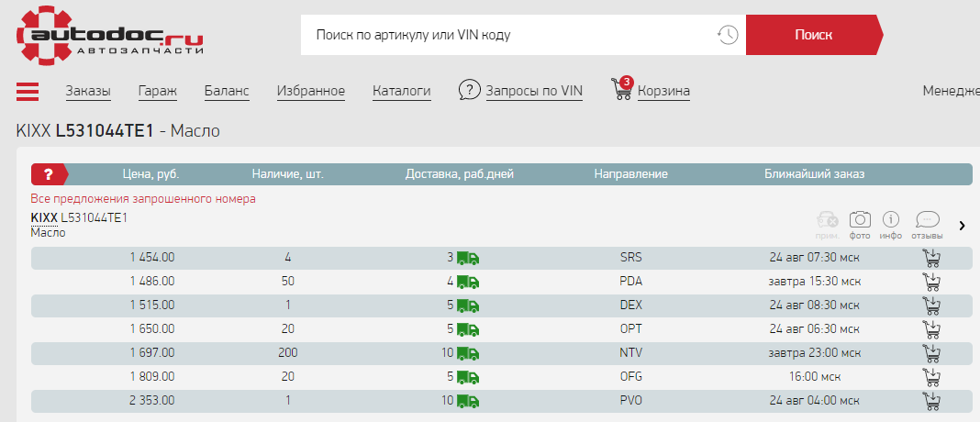Click Доставка, раб.дней column header
Viewport: 980px width, 422px height.
pos(460,174)
